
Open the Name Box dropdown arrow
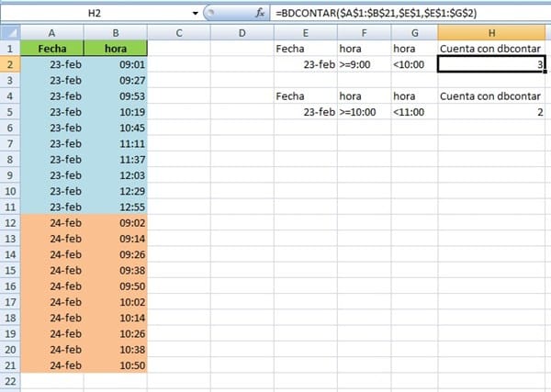(x=196, y=14)
